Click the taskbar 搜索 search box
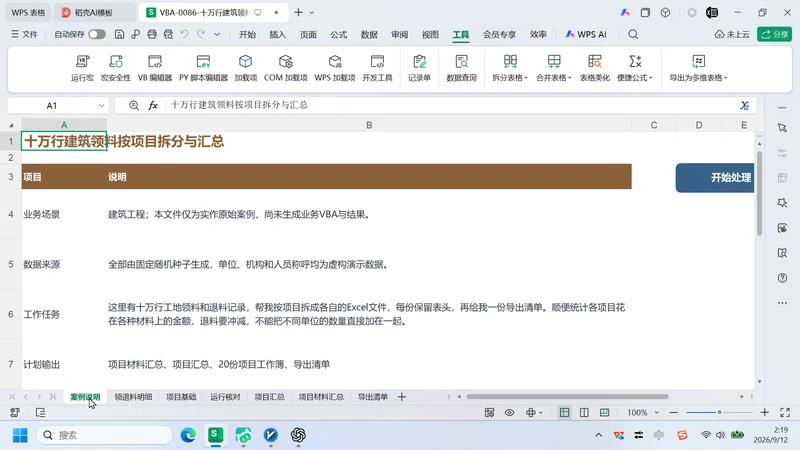This screenshot has width=800, height=450. coord(105,435)
